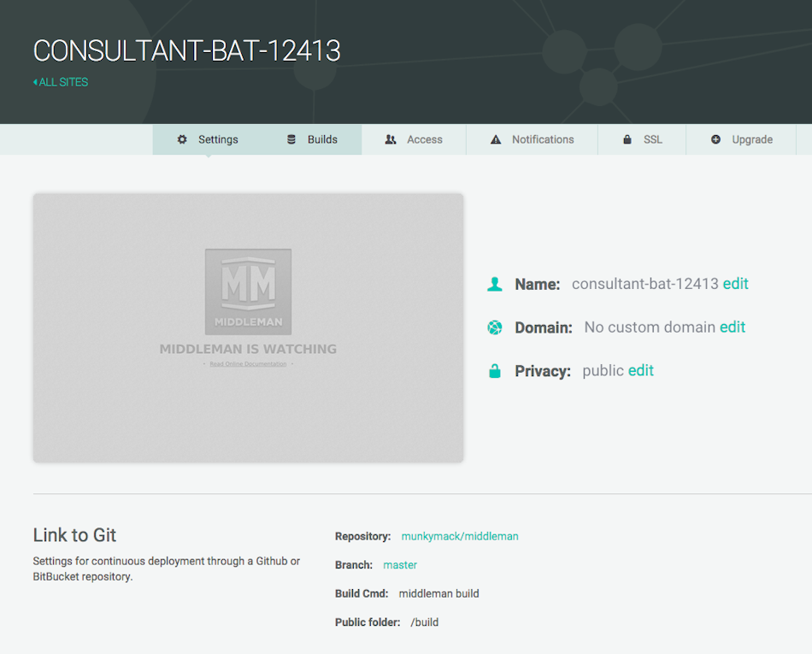Click the Builds database icon
This screenshot has width=812, height=654.
coord(291,139)
